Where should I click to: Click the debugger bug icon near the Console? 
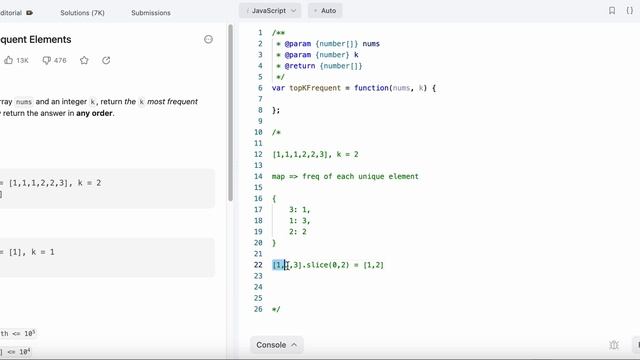(614, 345)
